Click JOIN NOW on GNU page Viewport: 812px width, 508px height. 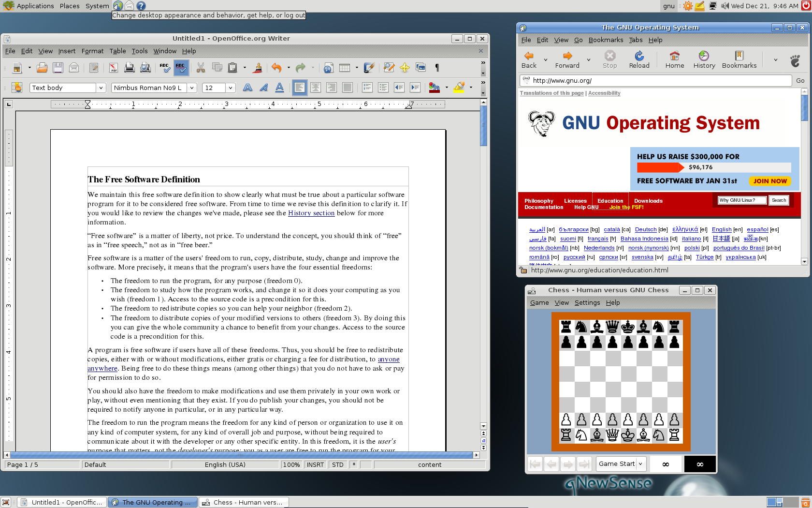pos(770,181)
